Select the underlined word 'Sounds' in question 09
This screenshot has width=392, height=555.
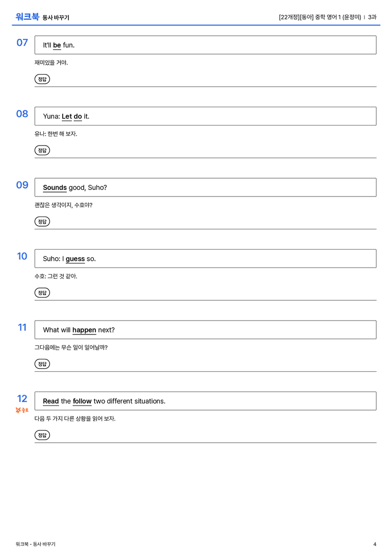[55, 187]
